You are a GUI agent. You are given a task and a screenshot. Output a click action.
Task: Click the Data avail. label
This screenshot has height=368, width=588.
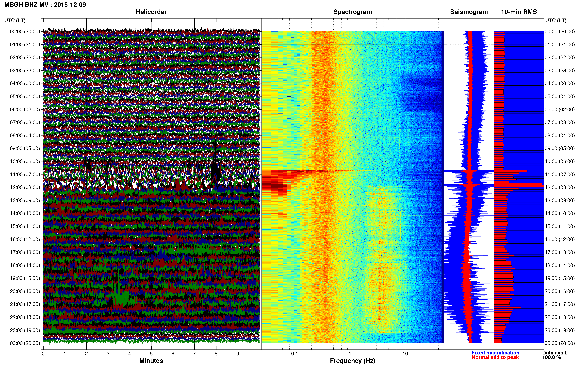[555, 353]
